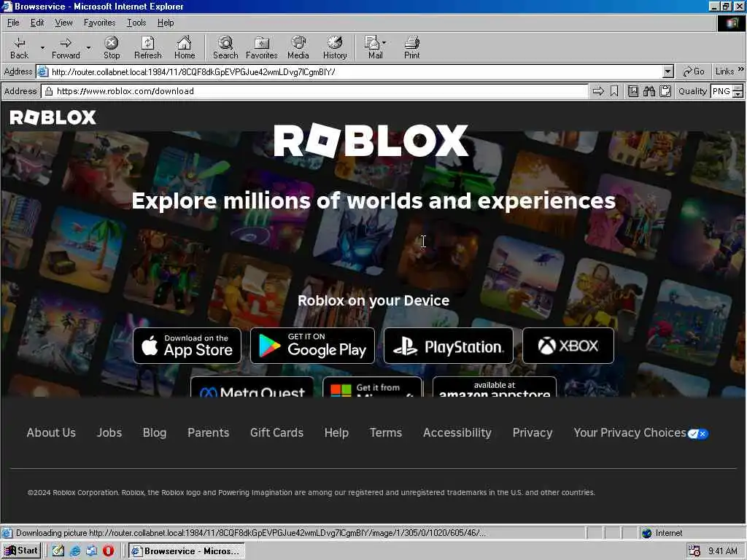Open the Favorites toolbar pane

click(x=262, y=47)
